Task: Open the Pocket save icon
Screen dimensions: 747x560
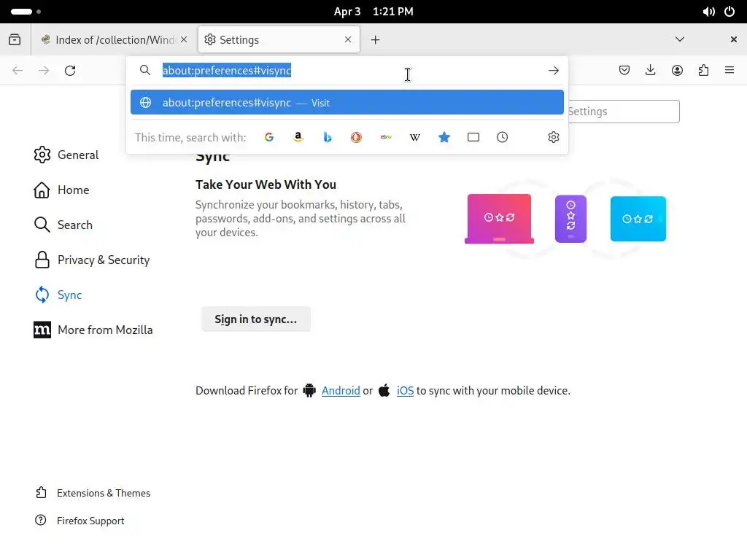Action: coord(624,71)
